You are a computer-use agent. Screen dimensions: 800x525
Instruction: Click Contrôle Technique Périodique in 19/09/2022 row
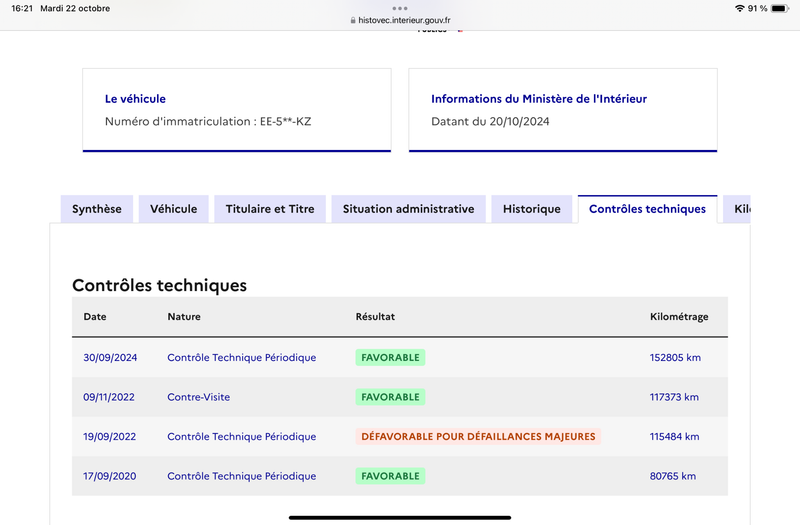pyautogui.click(x=242, y=437)
